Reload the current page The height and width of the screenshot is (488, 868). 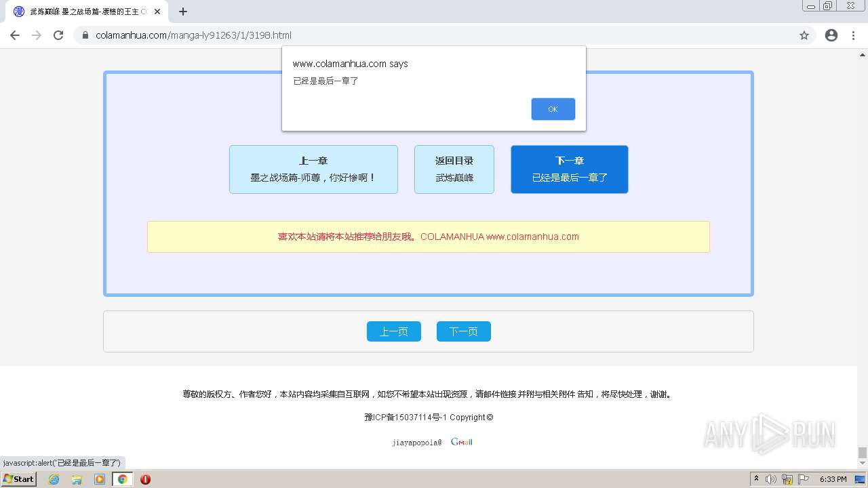pos(58,35)
